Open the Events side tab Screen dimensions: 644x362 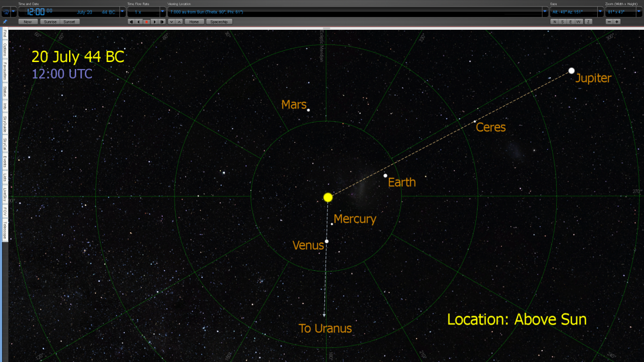click(x=5, y=162)
